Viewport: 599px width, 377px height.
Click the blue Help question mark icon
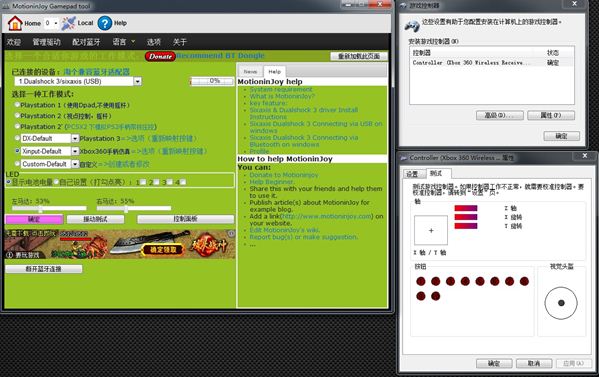coord(105,23)
